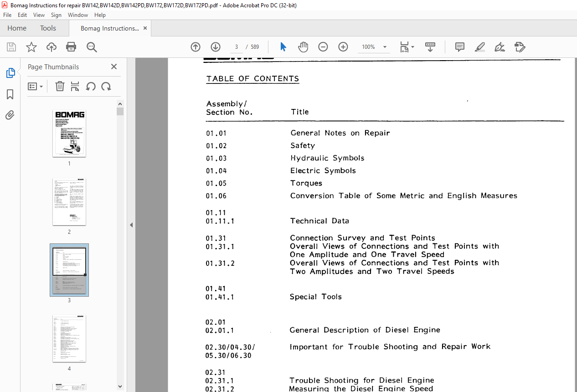Bookmark file with the star icon
The height and width of the screenshot is (392, 577).
tap(31, 47)
